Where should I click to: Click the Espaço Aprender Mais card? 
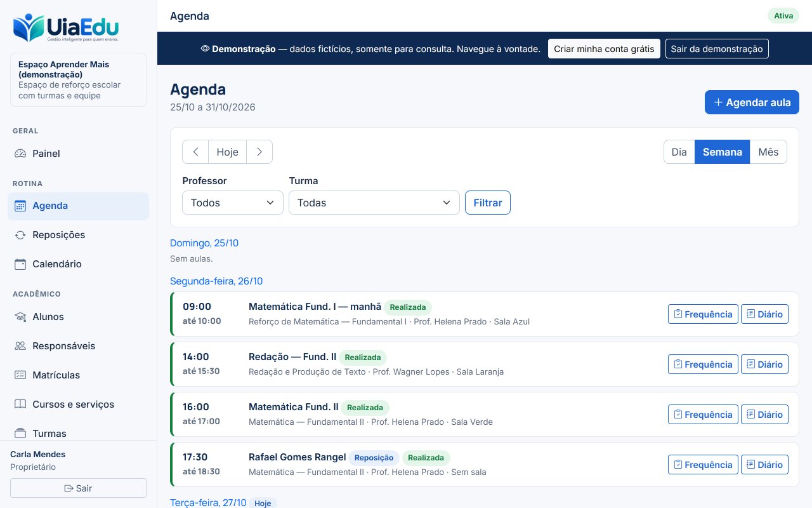click(x=78, y=79)
